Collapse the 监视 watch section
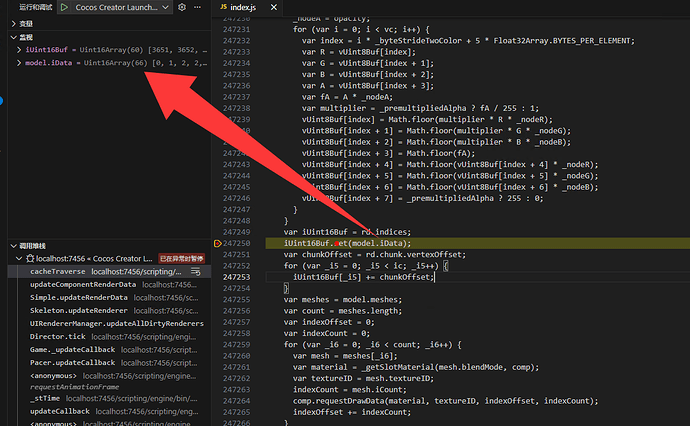Screen dimensions: 690x426 (14, 37)
